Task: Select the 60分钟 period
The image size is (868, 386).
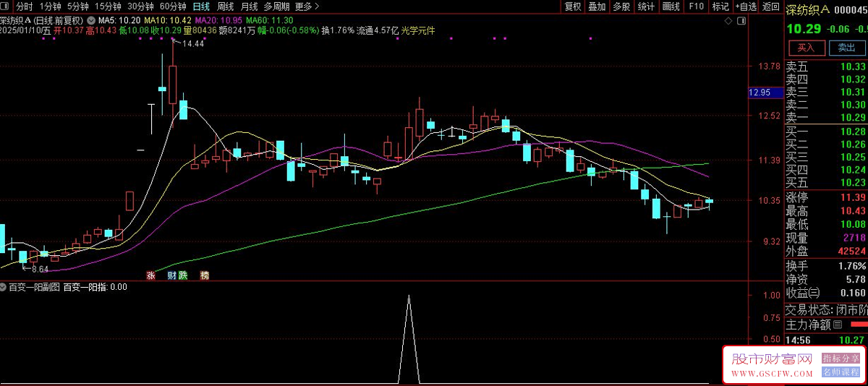Action: (x=173, y=7)
